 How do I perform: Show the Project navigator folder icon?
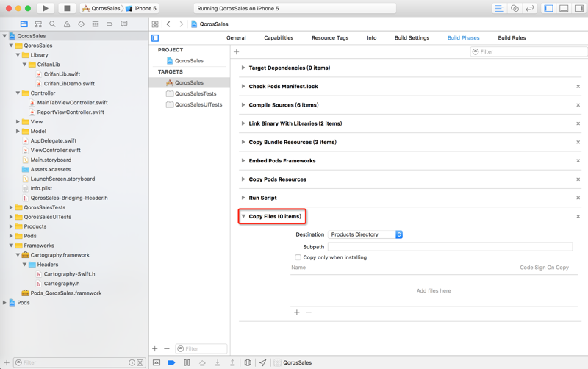24,24
